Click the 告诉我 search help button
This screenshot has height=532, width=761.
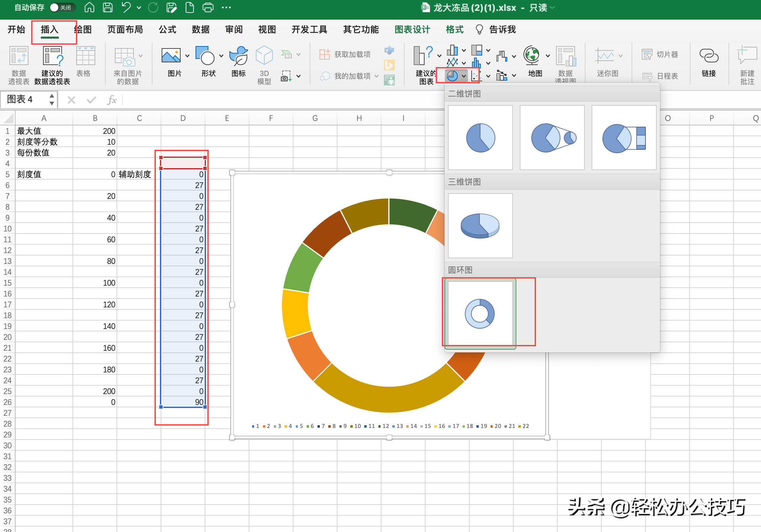(496, 30)
